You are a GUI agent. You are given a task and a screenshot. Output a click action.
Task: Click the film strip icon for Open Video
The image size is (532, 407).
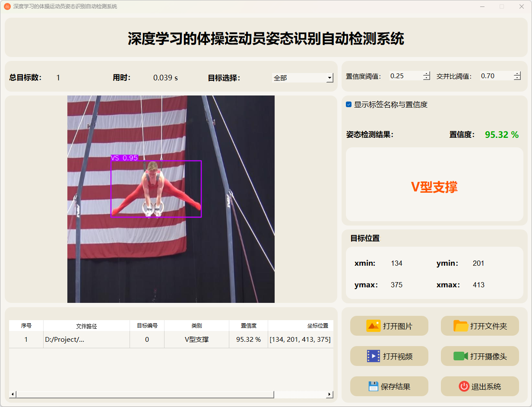point(373,356)
